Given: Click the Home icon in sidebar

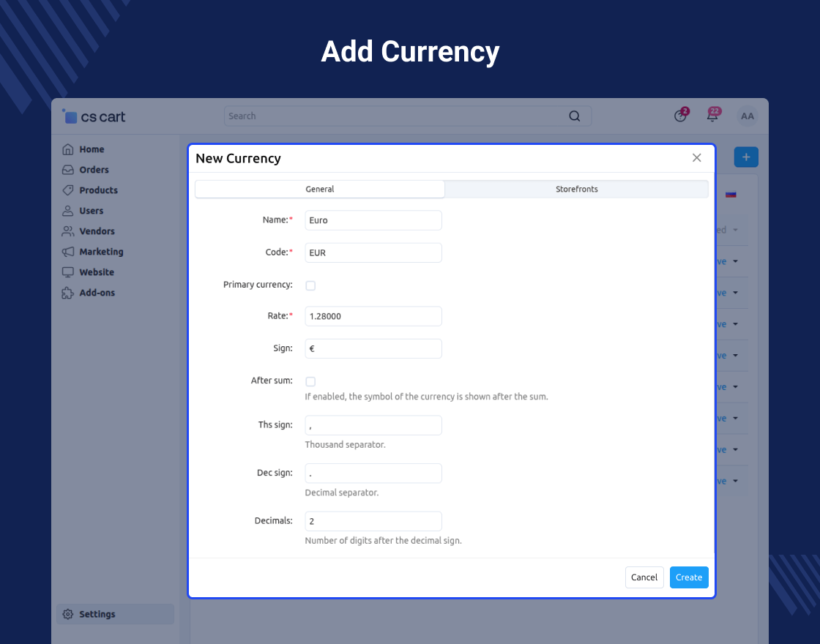Looking at the screenshot, I should click(68, 149).
